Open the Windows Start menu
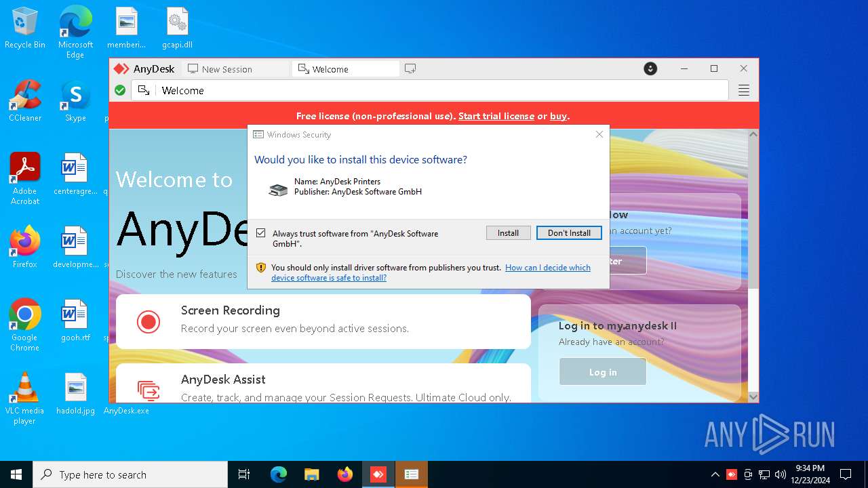 pos(16,474)
